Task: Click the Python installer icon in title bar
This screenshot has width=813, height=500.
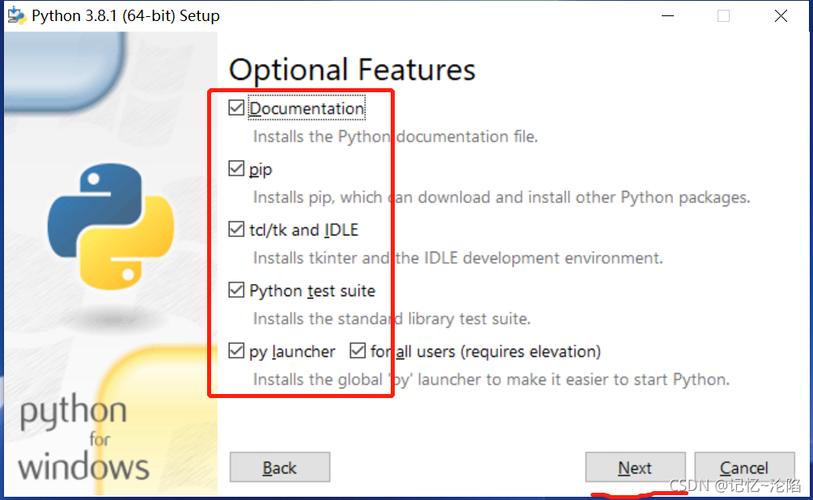Action: click(16, 16)
